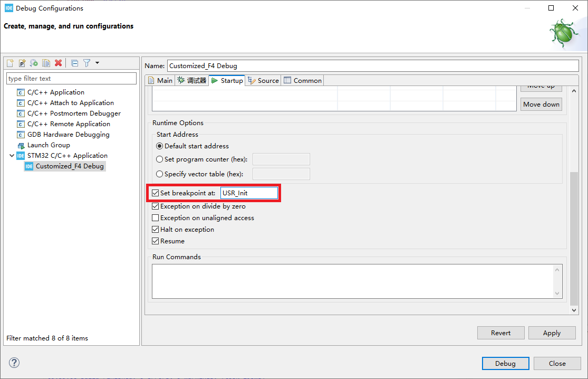The height and width of the screenshot is (379, 588).
Task: Start debugging with the Debug button
Action: coord(505,363)
